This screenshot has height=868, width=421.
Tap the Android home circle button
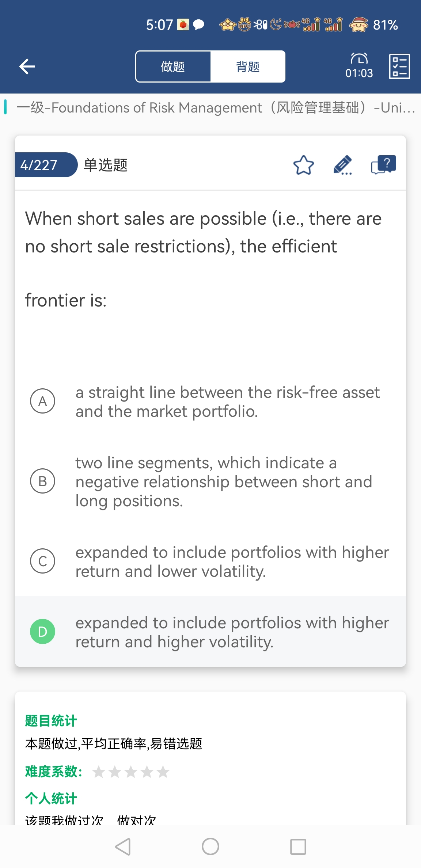coord(210,846)
